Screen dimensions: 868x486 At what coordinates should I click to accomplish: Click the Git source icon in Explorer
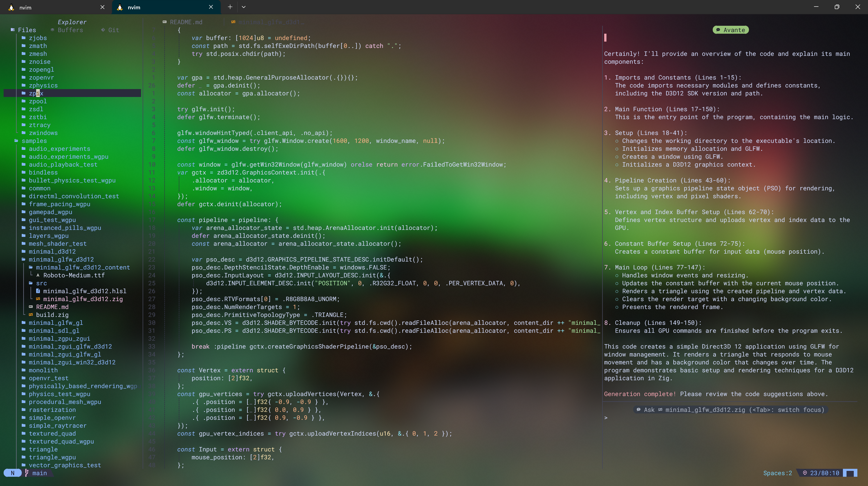pyautogui.click(x=103, y=30)
